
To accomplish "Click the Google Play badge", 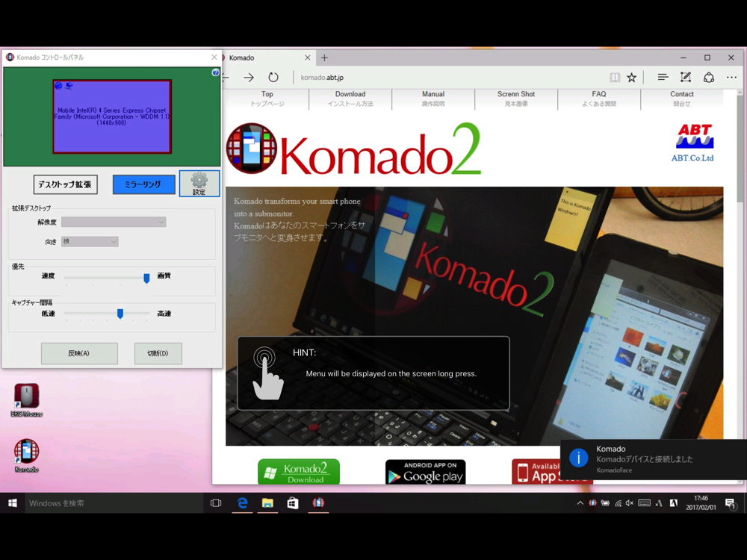I will [426, 472].
